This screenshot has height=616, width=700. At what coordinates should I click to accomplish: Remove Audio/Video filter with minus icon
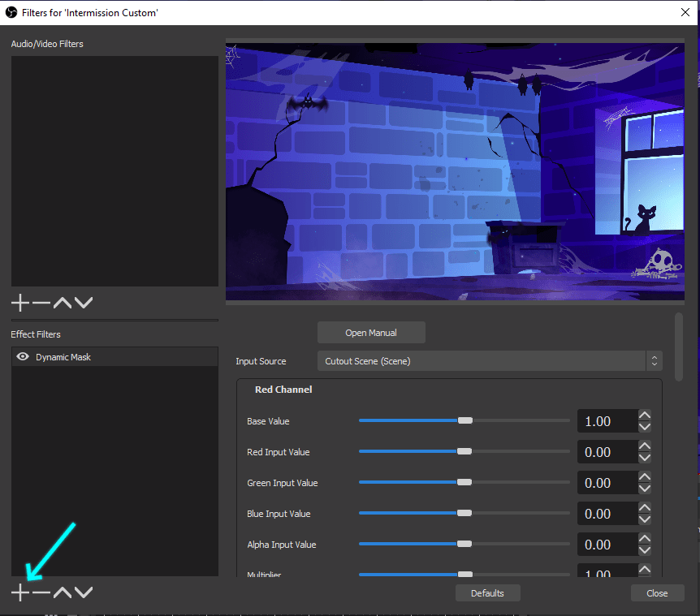[41, 303]
